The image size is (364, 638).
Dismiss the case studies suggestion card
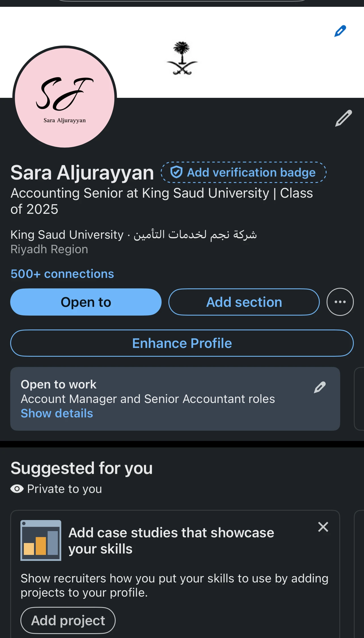coord(323,527)
